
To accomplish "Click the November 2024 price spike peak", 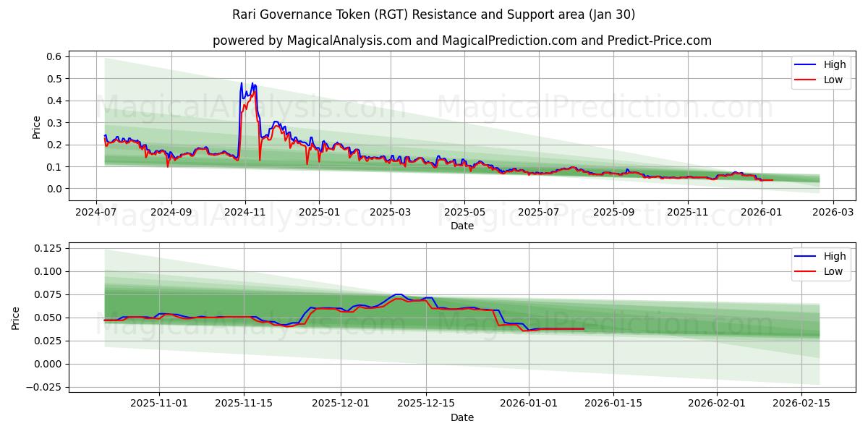I will coord(242,83).
